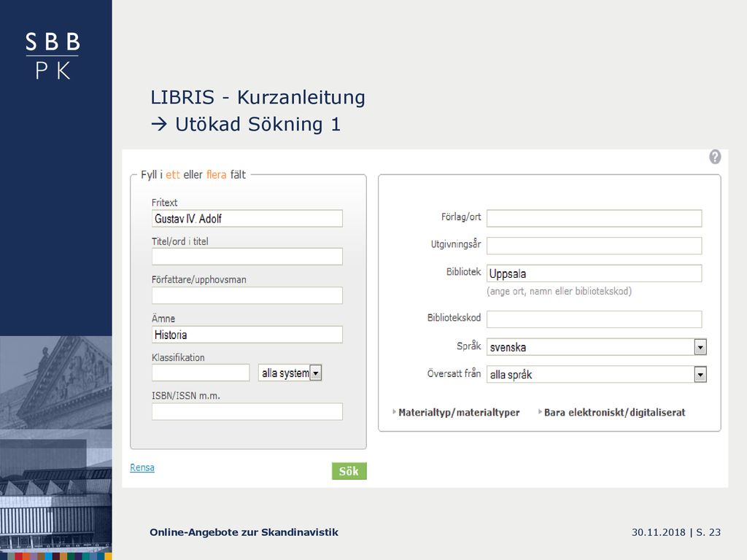The height and width of the screenshot is (560, 747).
Task: Click the Rensa link
Action: click(x=142, y=467)
